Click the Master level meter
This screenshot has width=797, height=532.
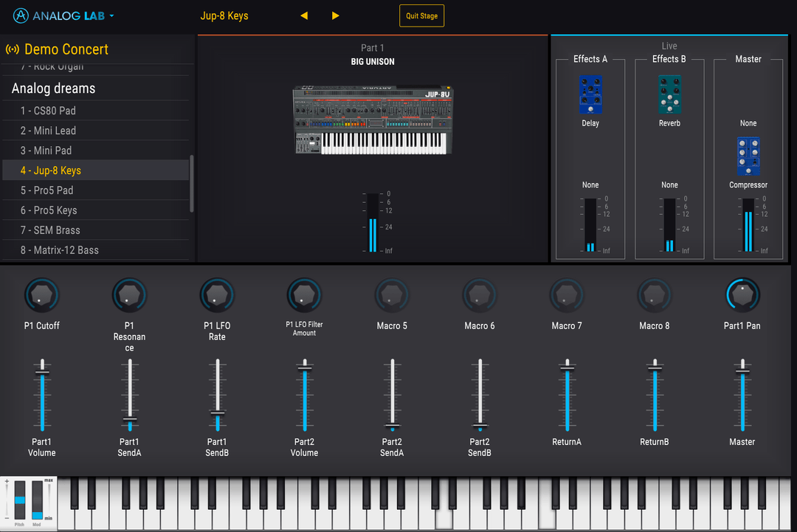748,224
